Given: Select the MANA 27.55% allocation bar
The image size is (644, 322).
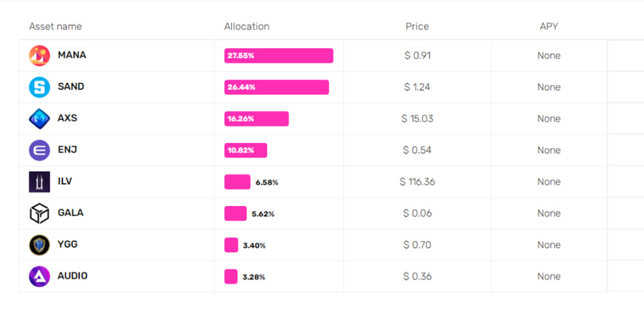Looking at the screenshot, I should (x=278, y=55).
